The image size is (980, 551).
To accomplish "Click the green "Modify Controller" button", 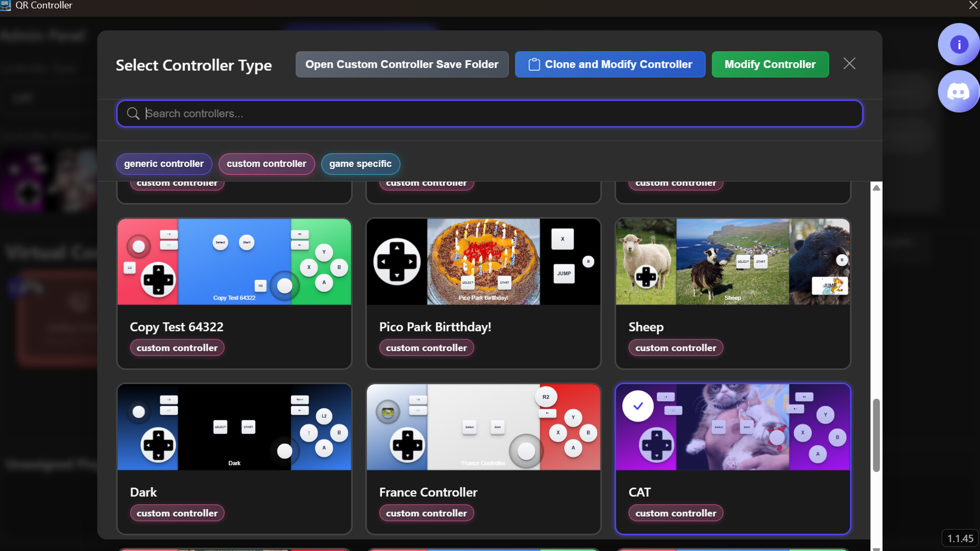I will pos(770,64).
